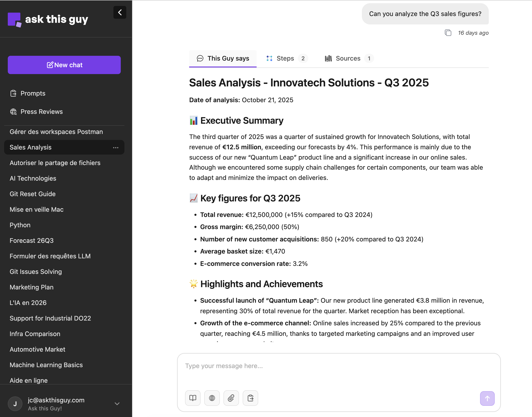Screen dimensions: 532x417
Task: Start a New chat
Action: click(64, 65)
